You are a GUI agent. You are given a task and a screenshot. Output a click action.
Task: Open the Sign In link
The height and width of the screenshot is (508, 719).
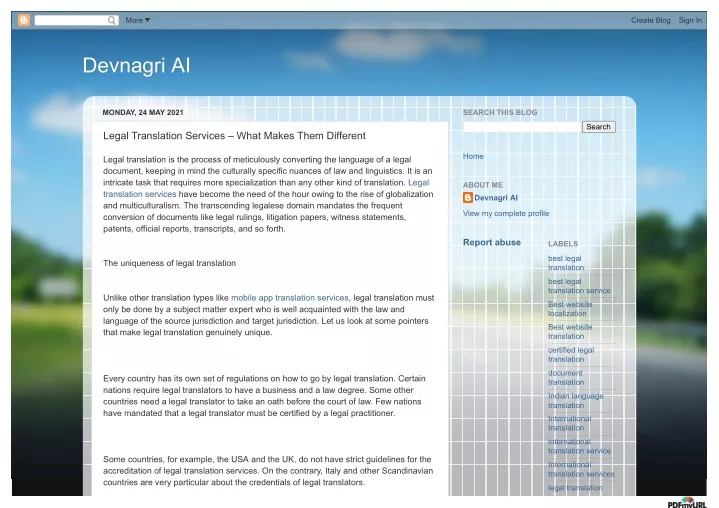[690, 20]
